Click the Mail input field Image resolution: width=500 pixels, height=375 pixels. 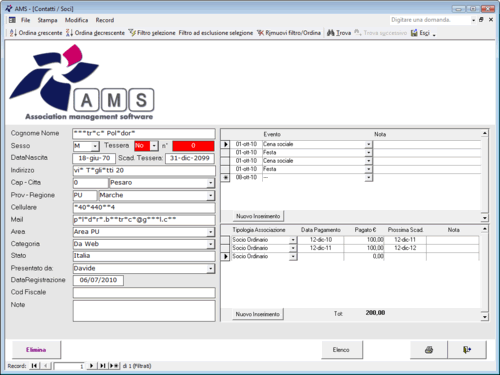coord(144,220)
